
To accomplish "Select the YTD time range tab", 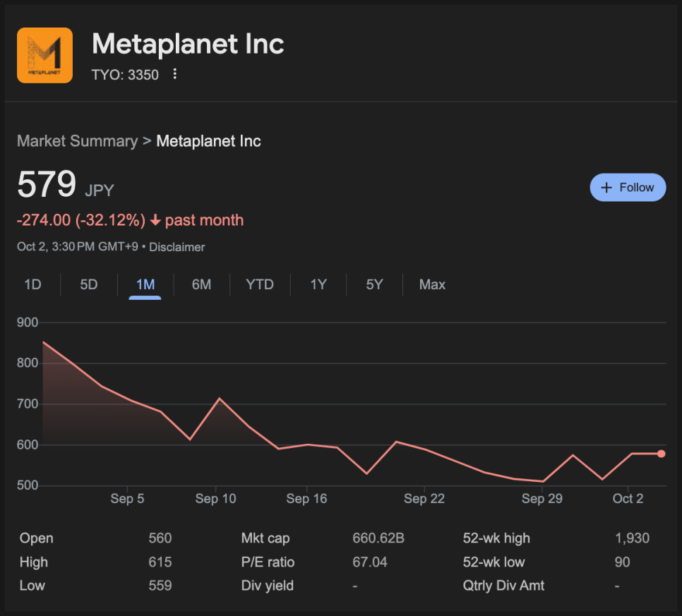I will (260, 284).
